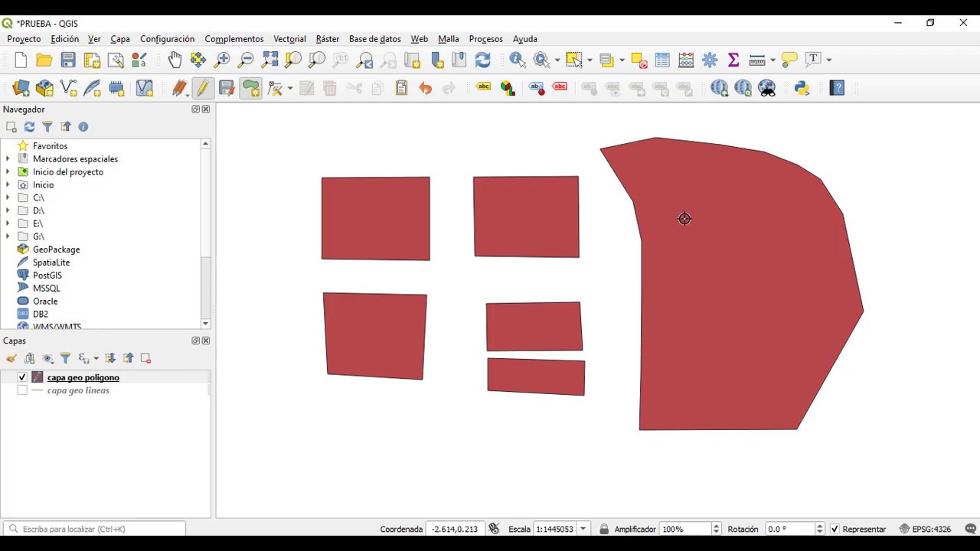Create a new project with blank page icon
The image size is (980, 551).
click(x=21, y=60)
